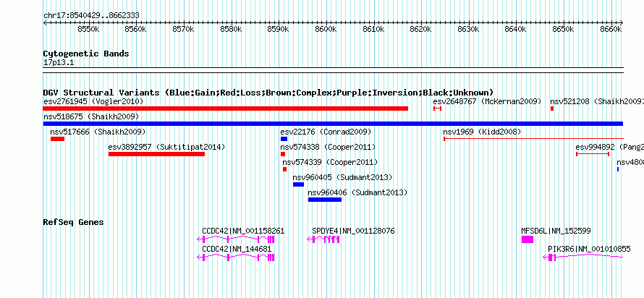Image resolution: width=644 pixels, height=298 pixels.
Task: Click the chr17:8540429..8662333 coordinates text
Action: (x=91, y=16)
